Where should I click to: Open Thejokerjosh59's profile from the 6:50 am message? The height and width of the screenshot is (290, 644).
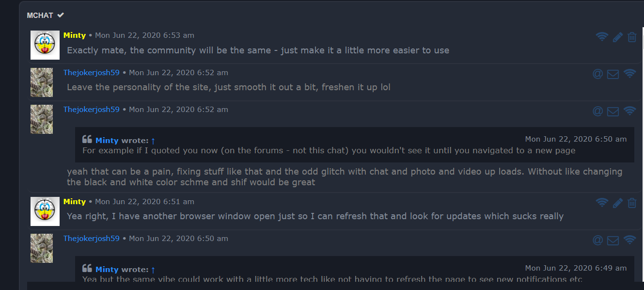(91, 239)
